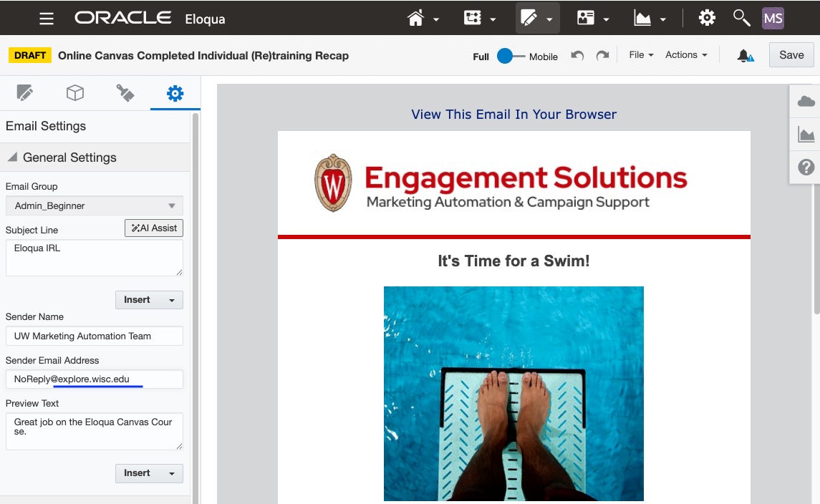Select the It's Time for a Swim heading

tap(513, 261)
